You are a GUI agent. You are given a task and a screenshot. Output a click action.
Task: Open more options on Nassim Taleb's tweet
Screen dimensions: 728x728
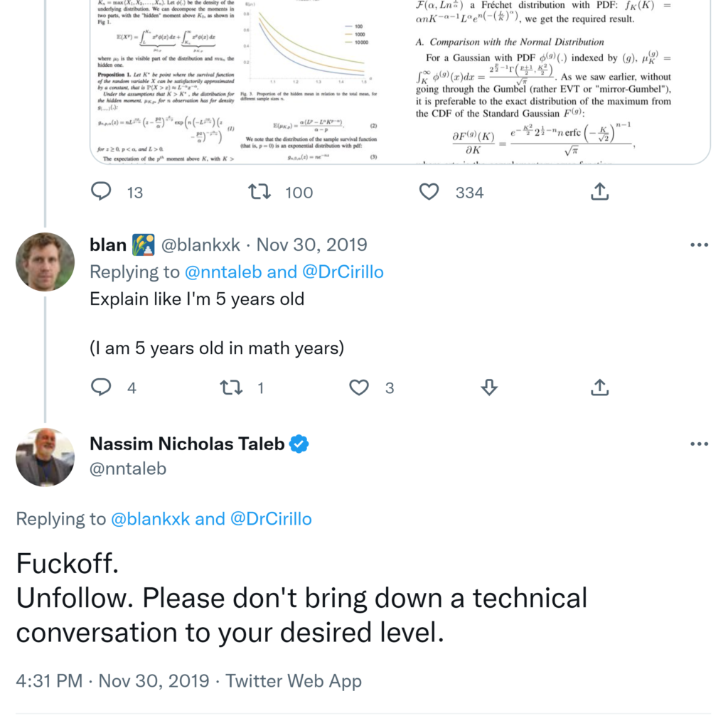click(x=700, y=444)
